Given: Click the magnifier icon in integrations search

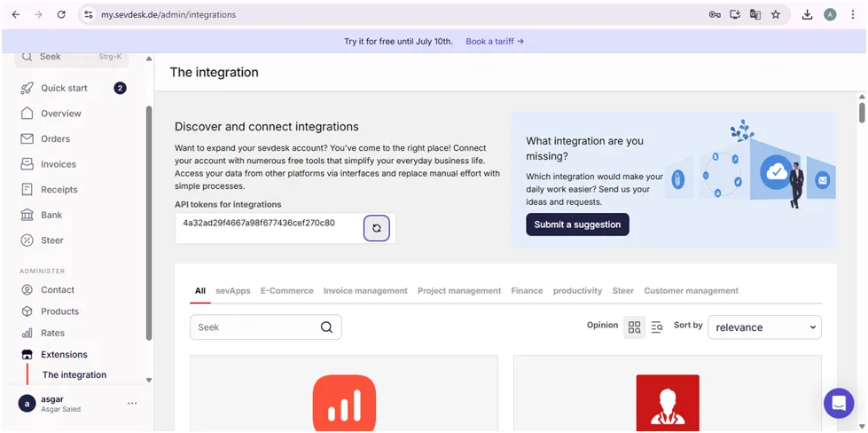Looking at the screenshot, I should pos(326,327).
